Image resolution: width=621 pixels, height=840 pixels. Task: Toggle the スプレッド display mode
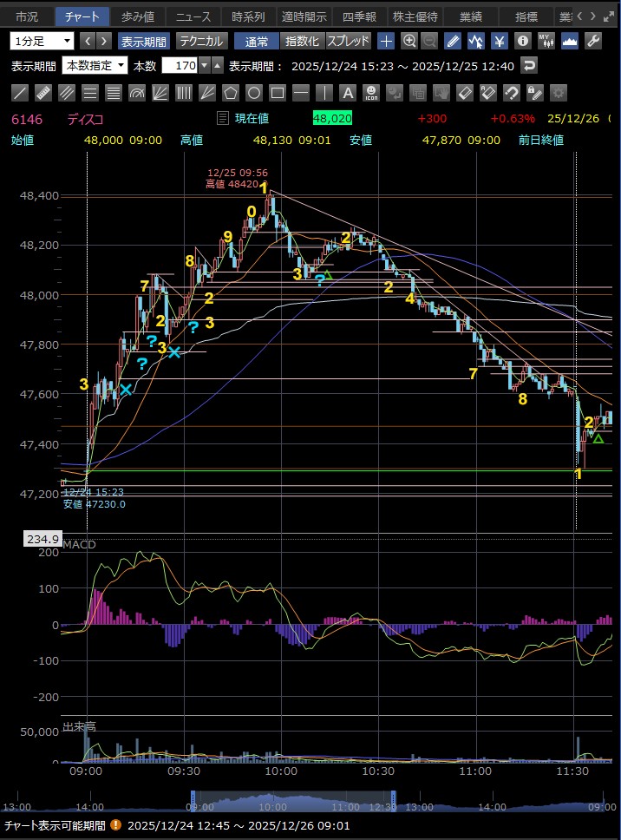pyautogui.click(x=348, y=41)
